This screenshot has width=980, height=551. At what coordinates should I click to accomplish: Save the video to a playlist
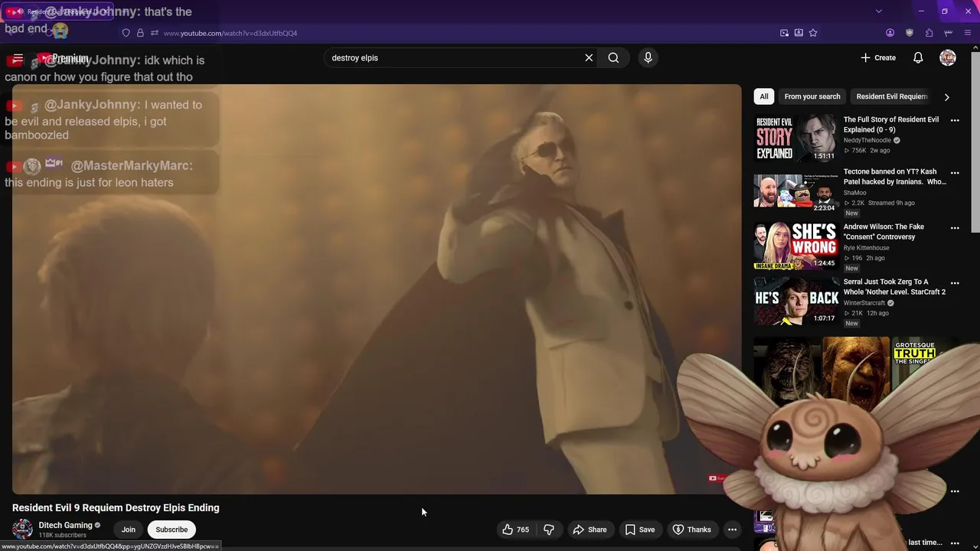[x=639, y=530]
